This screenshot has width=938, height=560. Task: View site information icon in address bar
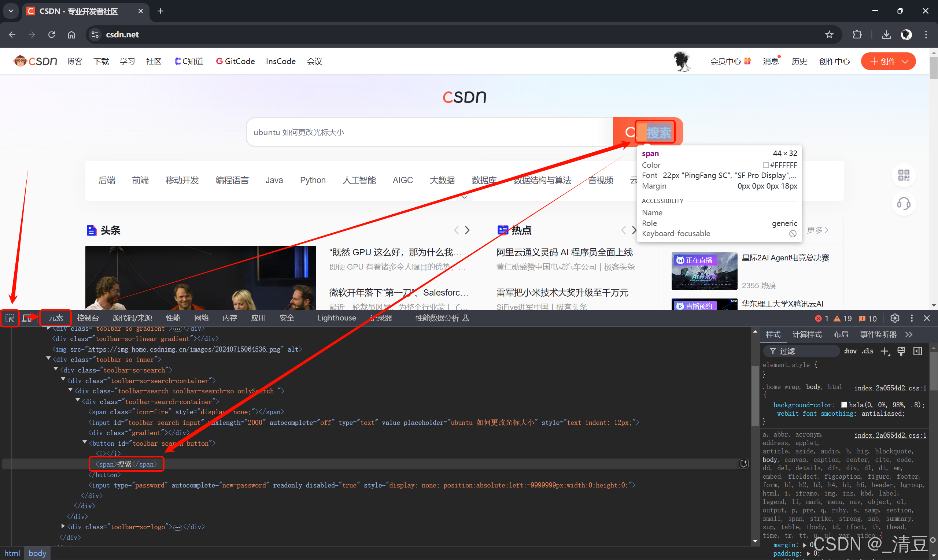point(95,35)
